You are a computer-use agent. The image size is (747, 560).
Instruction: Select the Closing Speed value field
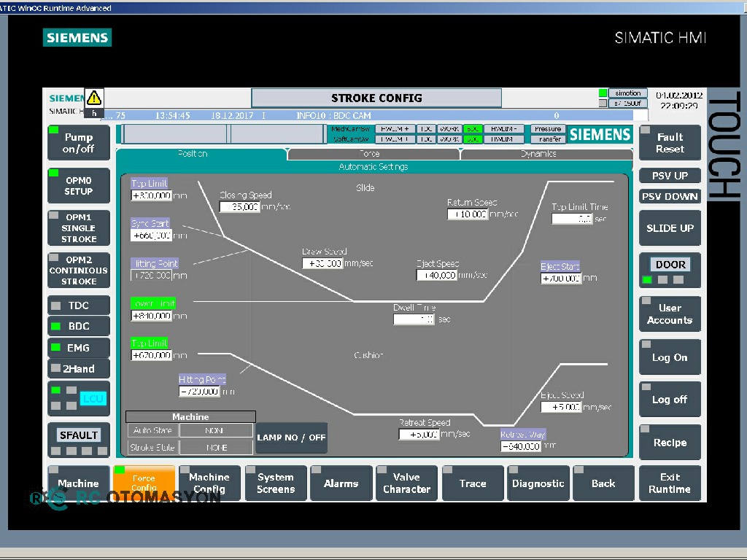[239, 206]
